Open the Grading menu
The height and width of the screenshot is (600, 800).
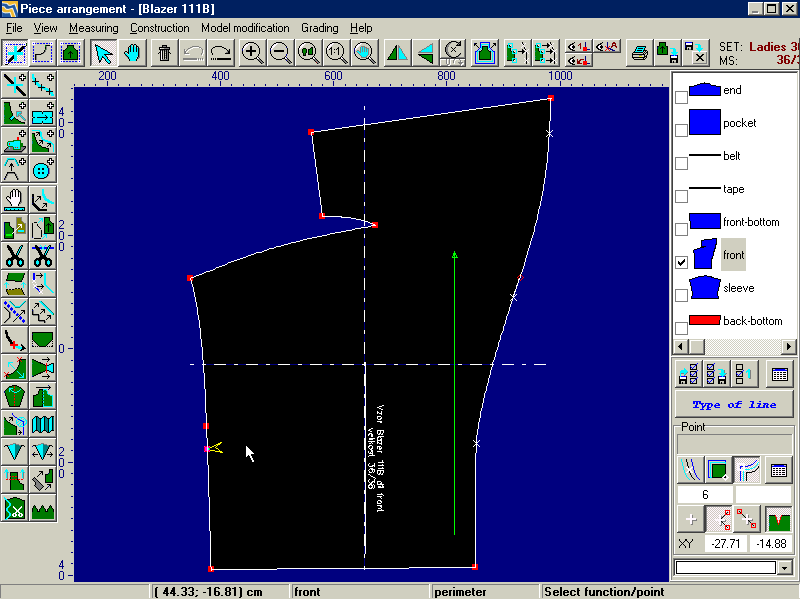[x=319, y=28]
